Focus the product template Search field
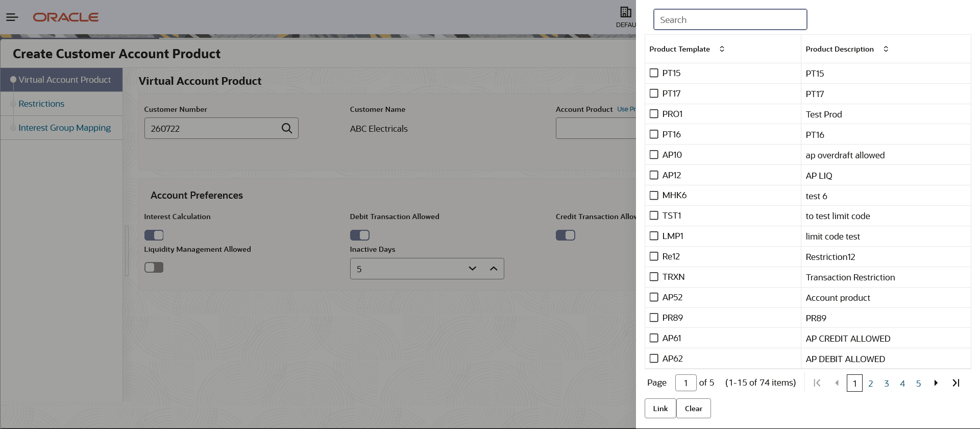The width and height of the screenshot is (980, 429). click(730, 19)
